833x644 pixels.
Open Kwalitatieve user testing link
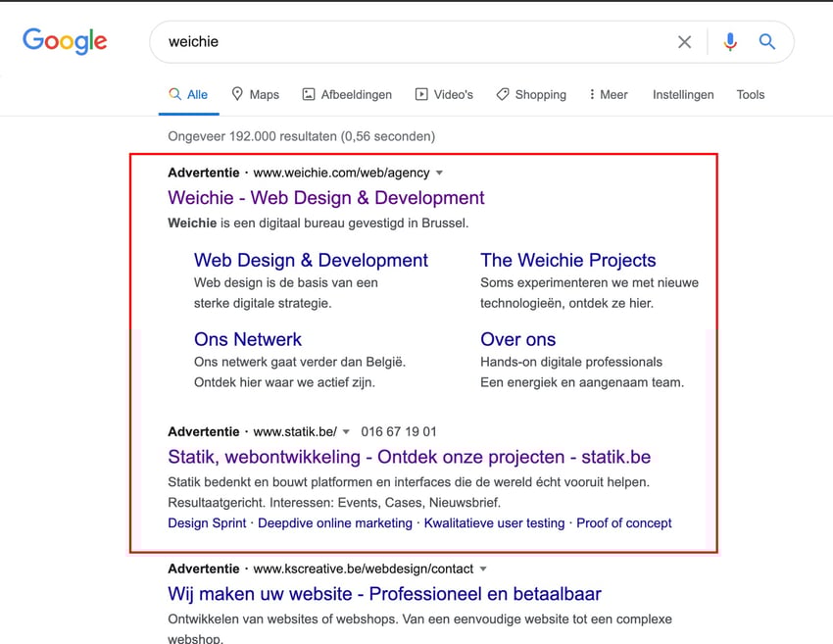click(494, 522)
